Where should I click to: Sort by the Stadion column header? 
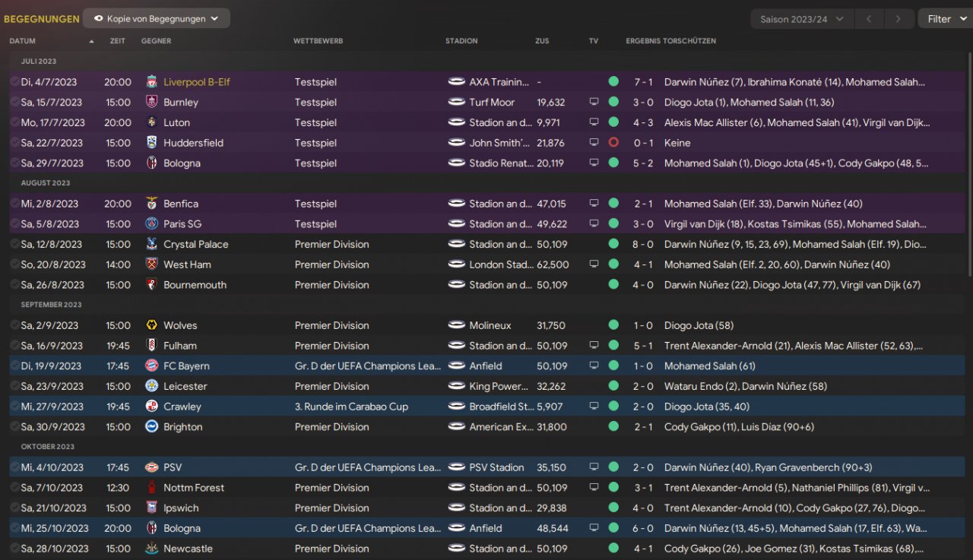(x=461, y=41)
